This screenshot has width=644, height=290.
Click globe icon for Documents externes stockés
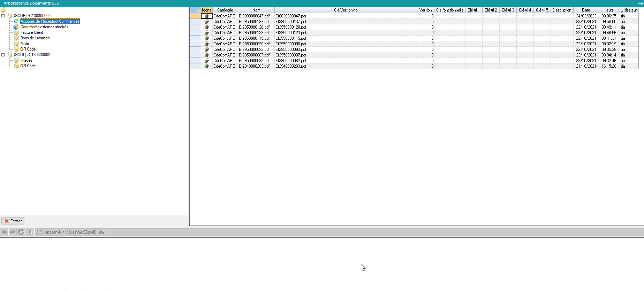pos(16,27)
